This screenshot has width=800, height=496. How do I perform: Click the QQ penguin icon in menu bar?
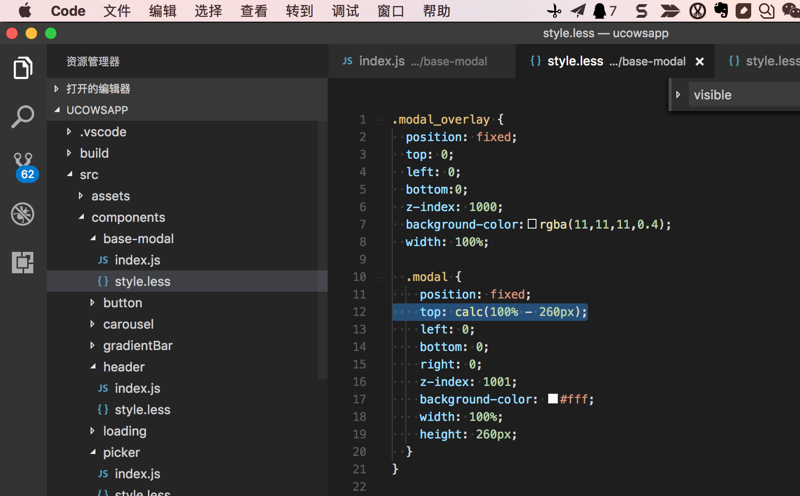[600, 11]
